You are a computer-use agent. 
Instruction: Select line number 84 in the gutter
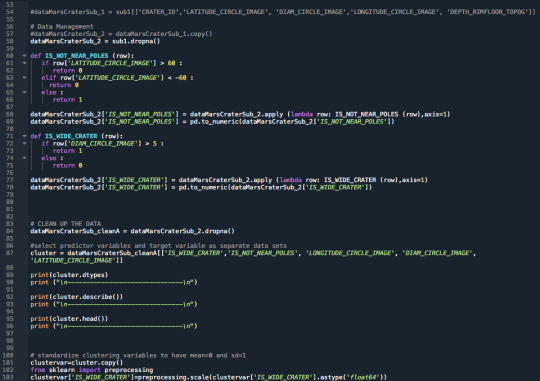point(9,231)
